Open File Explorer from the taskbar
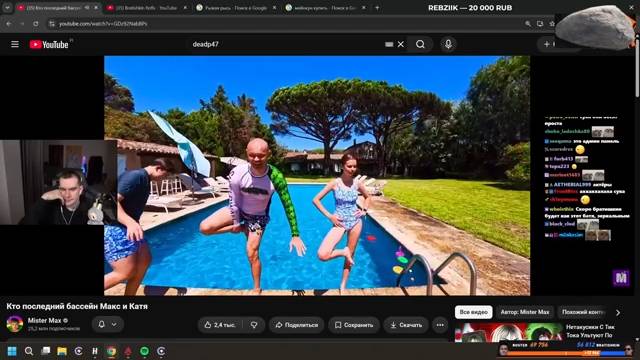640x360 pixels. coord(62,351)
